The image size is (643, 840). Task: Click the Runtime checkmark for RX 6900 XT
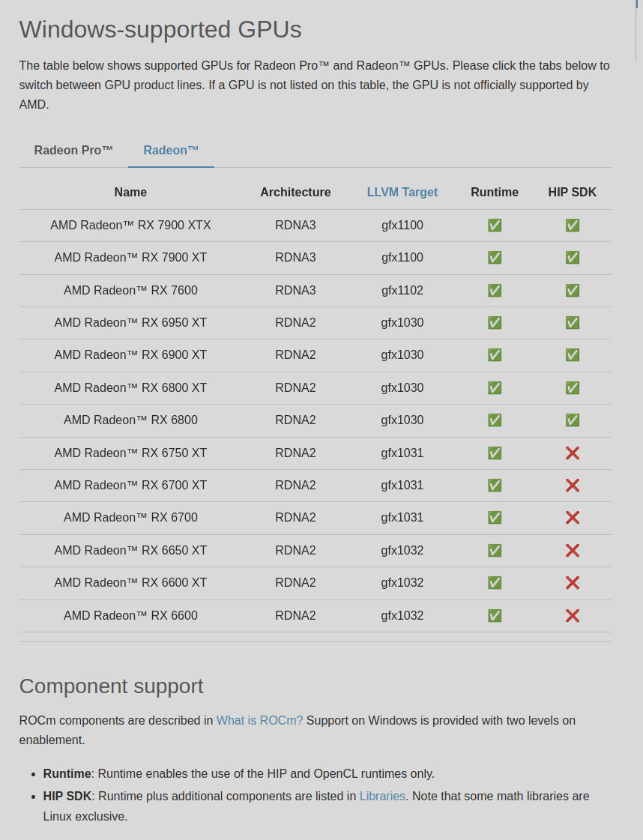coord(495,354)
